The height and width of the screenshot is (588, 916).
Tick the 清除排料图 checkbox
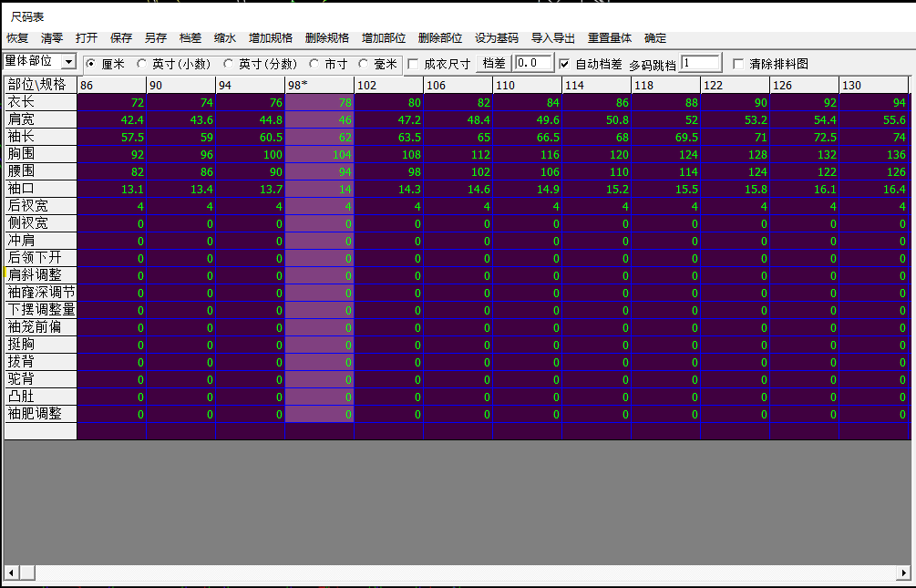tap(738, 64)
